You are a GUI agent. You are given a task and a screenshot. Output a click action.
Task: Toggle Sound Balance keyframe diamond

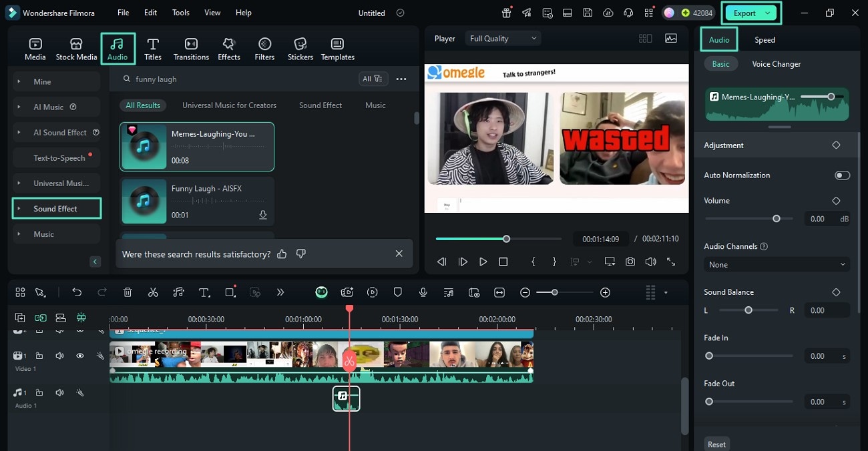(x=836, y=292)
